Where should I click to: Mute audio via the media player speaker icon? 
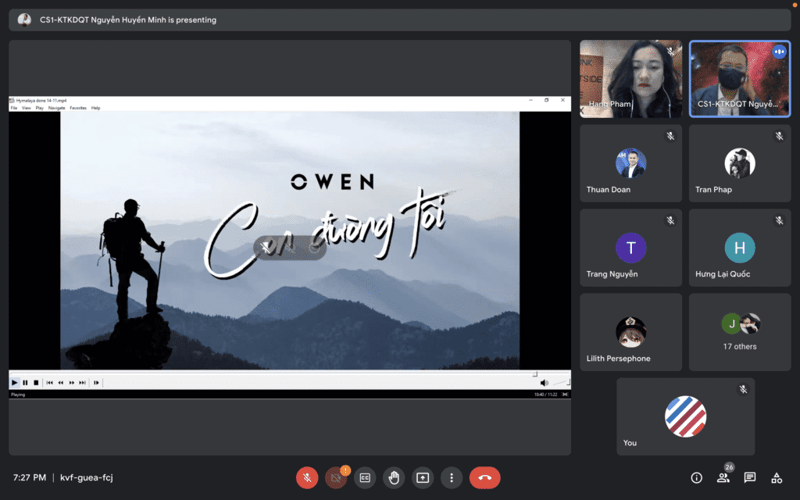pos(544,383)
